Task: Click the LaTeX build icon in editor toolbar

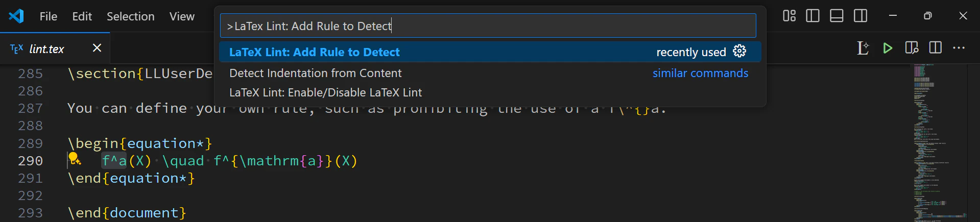Action: (x=863, y=48)
